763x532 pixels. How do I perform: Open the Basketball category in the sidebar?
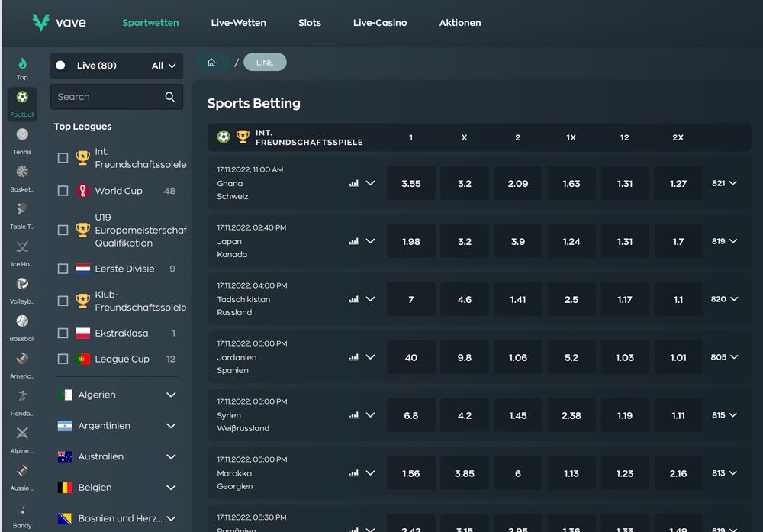pyautogui.click(x=22, y=172)
